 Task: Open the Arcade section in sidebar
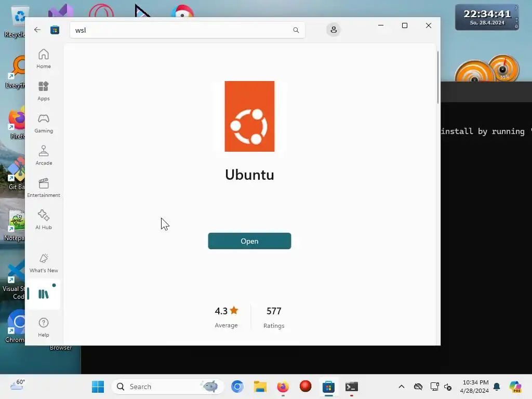pyautogui.click(x=44, y=155)
